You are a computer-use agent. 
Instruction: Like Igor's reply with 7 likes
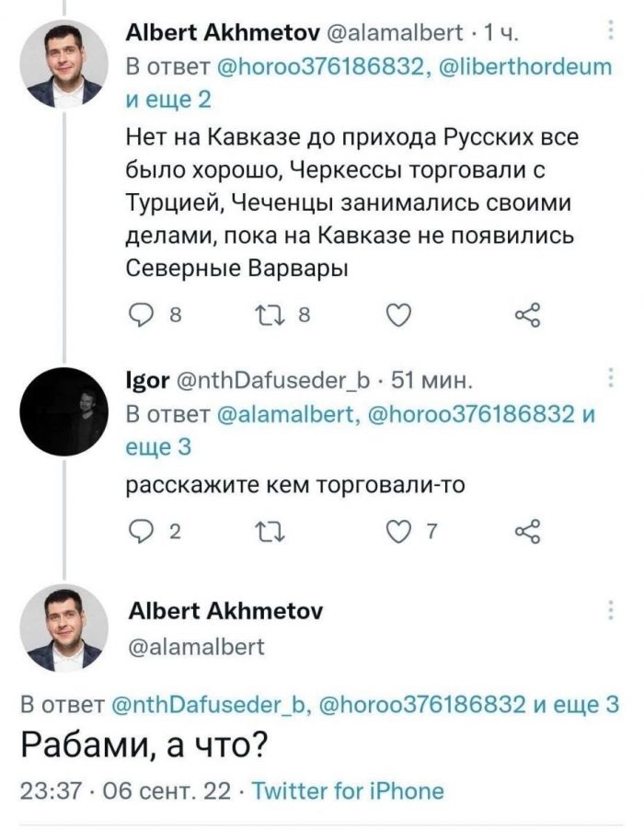click(397, 529)
